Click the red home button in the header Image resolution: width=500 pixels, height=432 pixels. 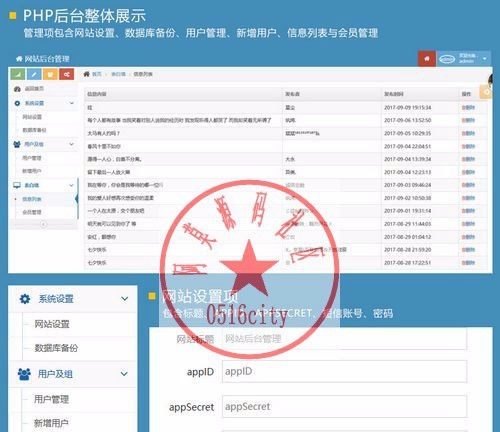427,59
